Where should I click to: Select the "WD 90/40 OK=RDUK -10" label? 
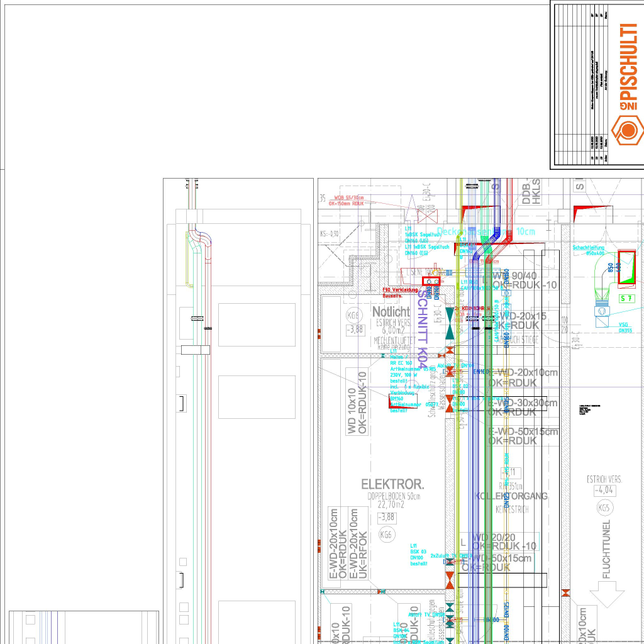pyautogui.click(x=525, y=280)
